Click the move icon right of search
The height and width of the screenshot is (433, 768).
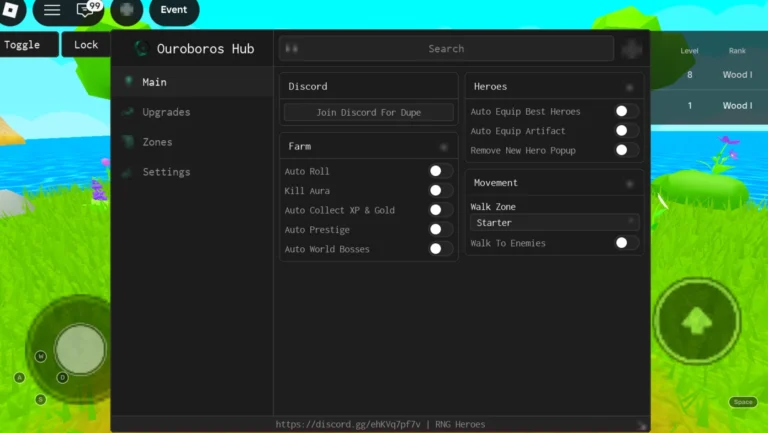click(631, 48)
